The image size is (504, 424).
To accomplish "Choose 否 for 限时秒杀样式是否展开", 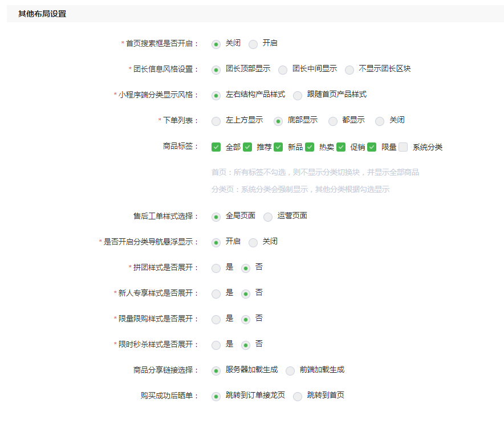I will (x=246, y=345).
